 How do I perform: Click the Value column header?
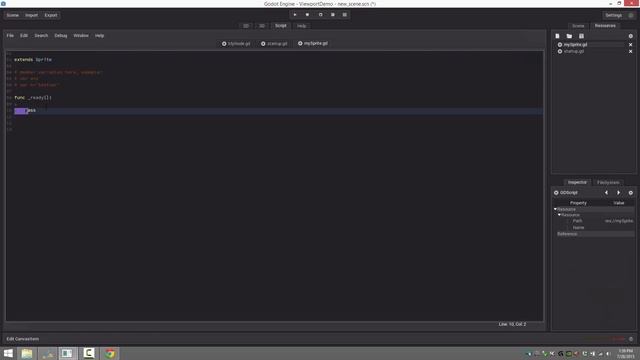(x=619, y=203)
